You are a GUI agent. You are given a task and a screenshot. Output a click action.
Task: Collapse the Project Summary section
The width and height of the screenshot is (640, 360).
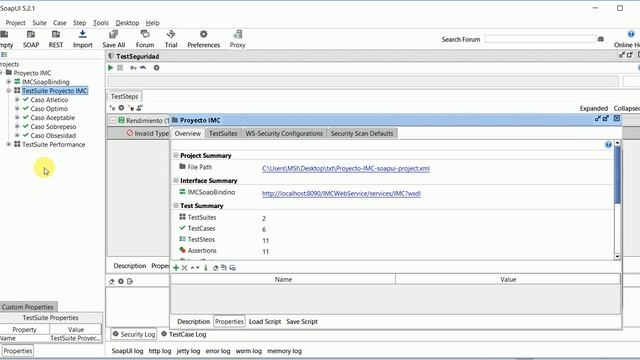(x=176, y=156)
